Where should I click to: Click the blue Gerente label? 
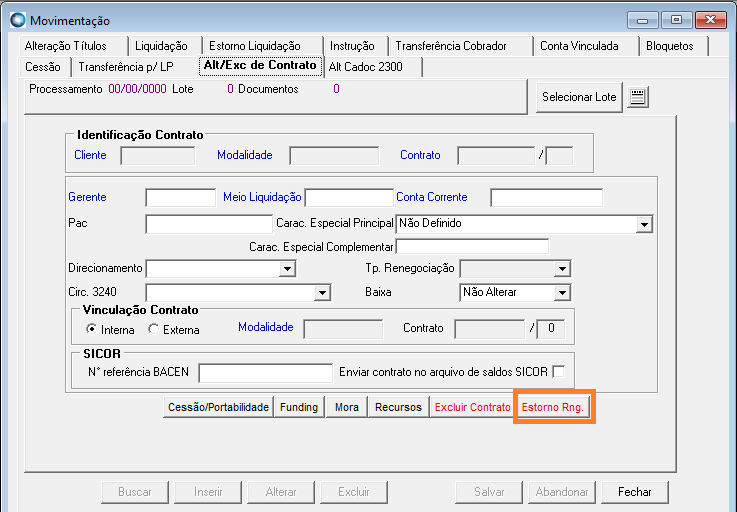point(87,197)
